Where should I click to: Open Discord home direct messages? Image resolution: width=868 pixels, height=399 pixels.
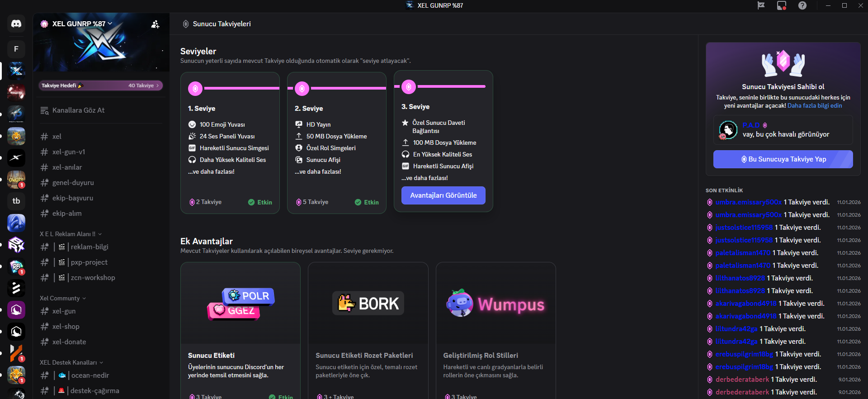[16, 24]
